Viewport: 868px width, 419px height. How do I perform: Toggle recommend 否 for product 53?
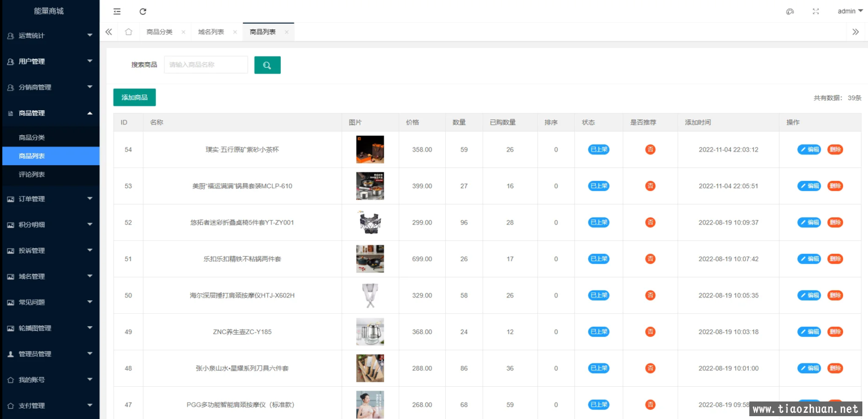(x=650, y=186)
